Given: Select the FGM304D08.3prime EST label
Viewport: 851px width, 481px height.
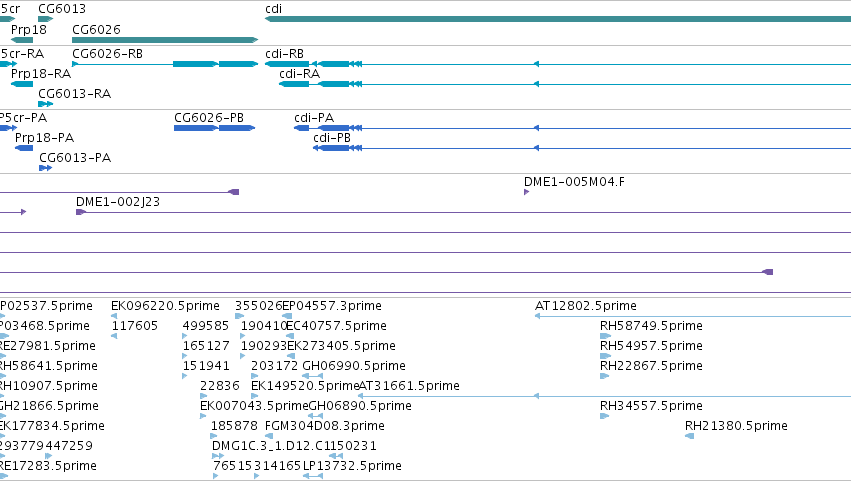Looking at the screenshot, I should pos(325,427).
